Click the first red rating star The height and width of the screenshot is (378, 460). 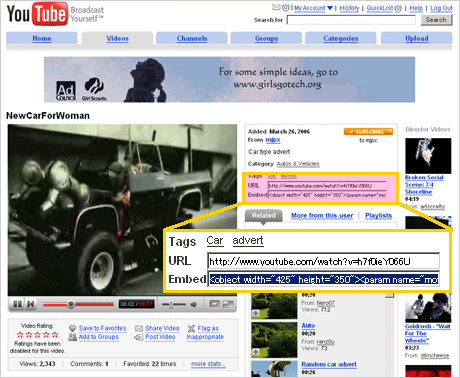pyautogui.click(x=20, y=335)
